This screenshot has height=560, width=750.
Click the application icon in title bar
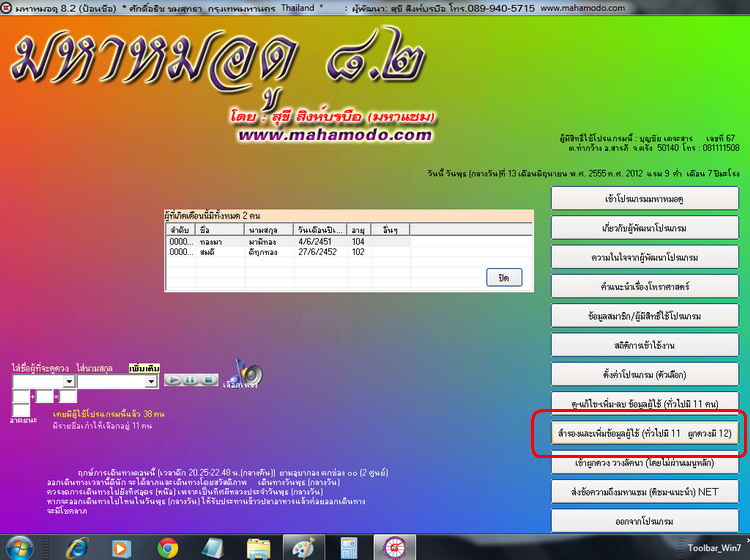point(6,8)
